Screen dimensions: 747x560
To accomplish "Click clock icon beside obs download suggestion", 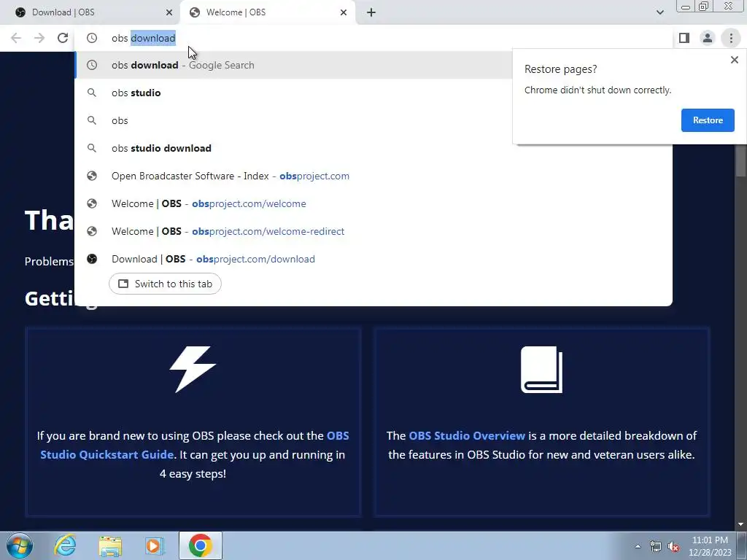I will (92, 65).
